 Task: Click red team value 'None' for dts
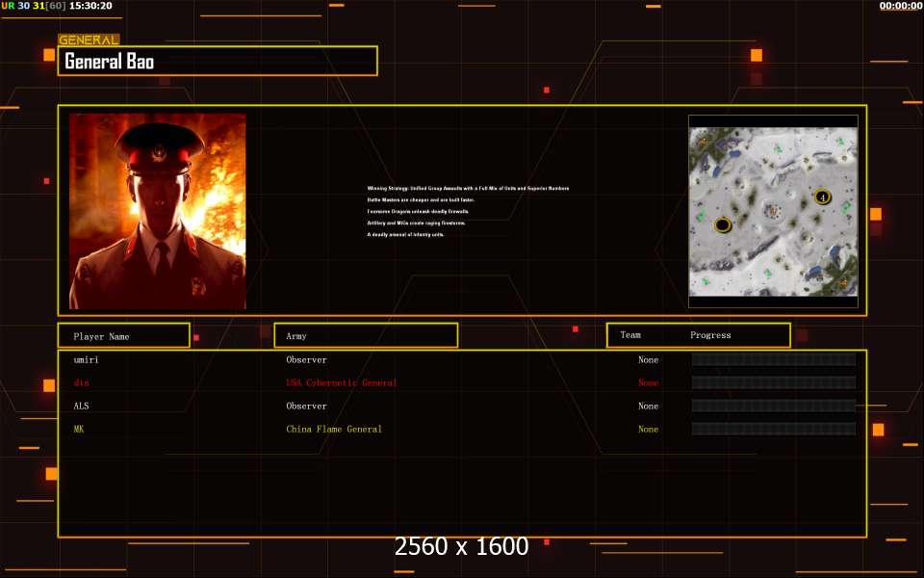[x=648, y=382]
